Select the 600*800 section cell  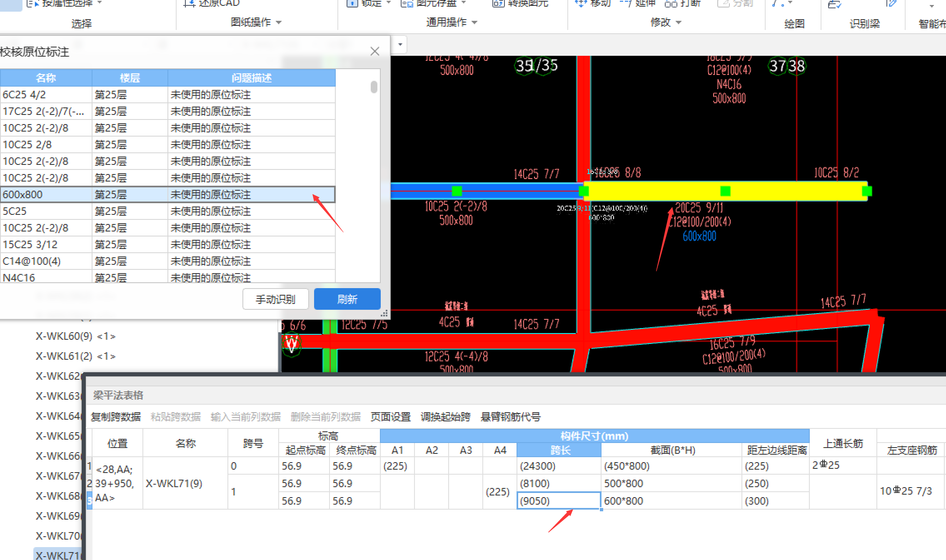[x=671, y=500]
